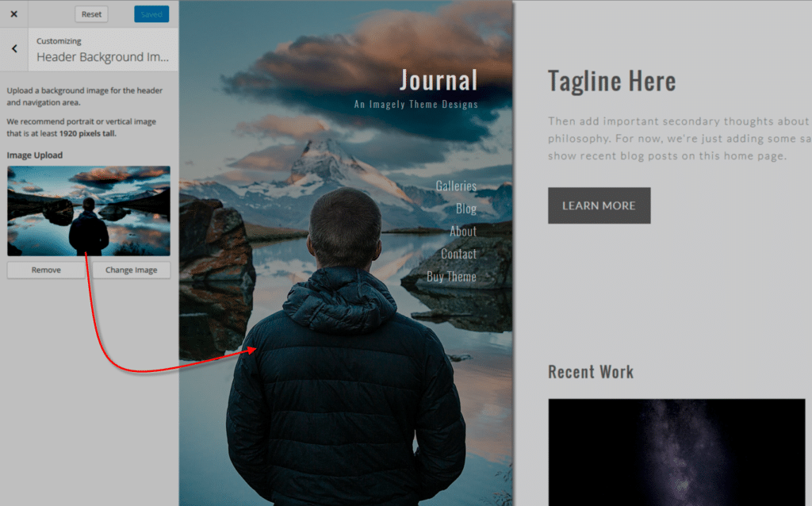Click the Recent Work heading
This screenshot has width=812, height=506.
591,372
